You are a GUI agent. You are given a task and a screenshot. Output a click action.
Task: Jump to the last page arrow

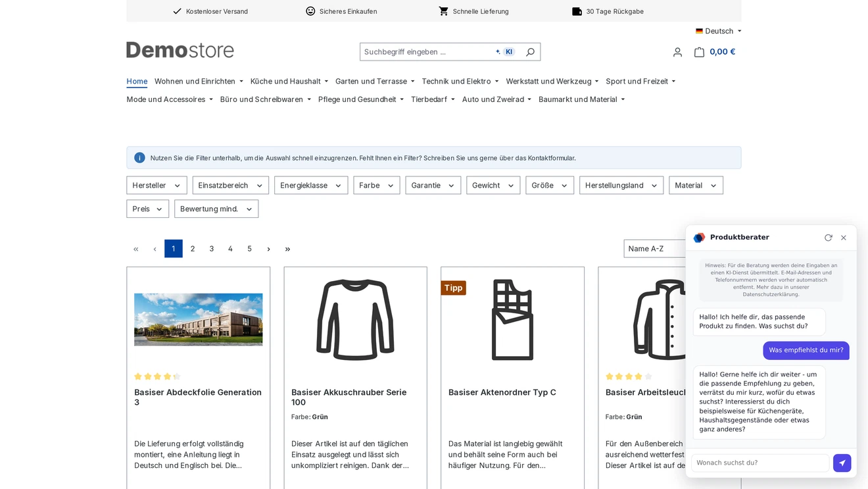[x=287, y=249]
